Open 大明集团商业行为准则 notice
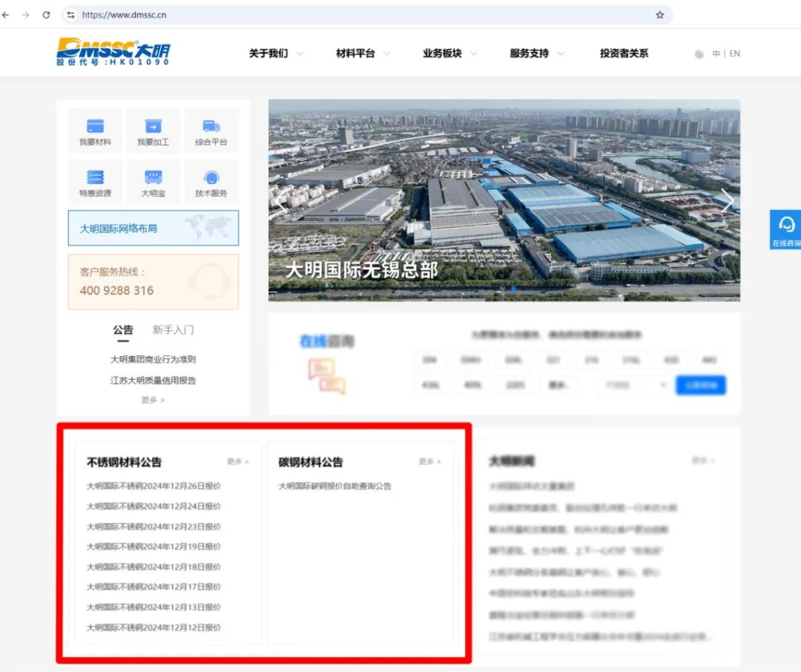The height and width of the screenshot is (672, 801). point(154,359)
